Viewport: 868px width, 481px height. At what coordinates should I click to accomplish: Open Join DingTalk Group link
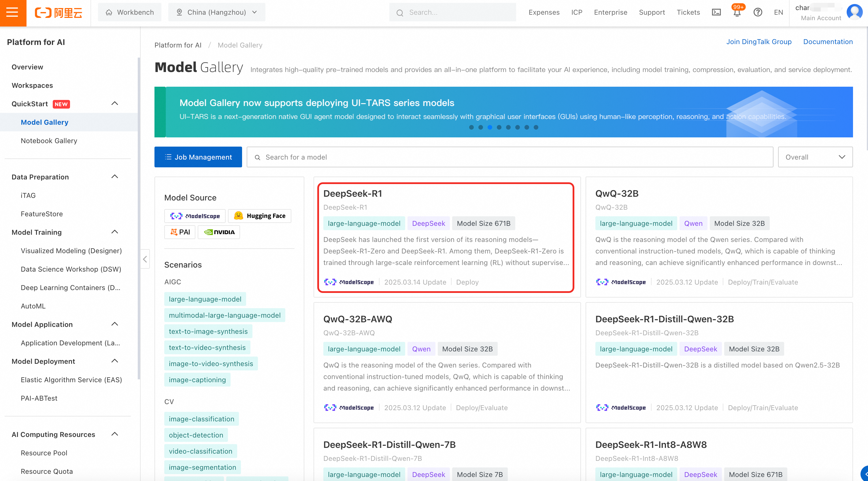[759, 42]
